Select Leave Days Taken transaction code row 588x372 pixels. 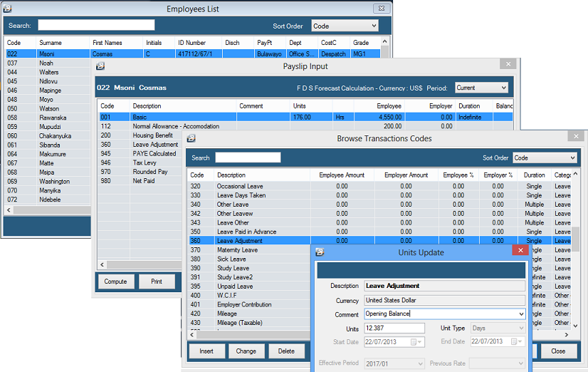(x=379, y=195)
